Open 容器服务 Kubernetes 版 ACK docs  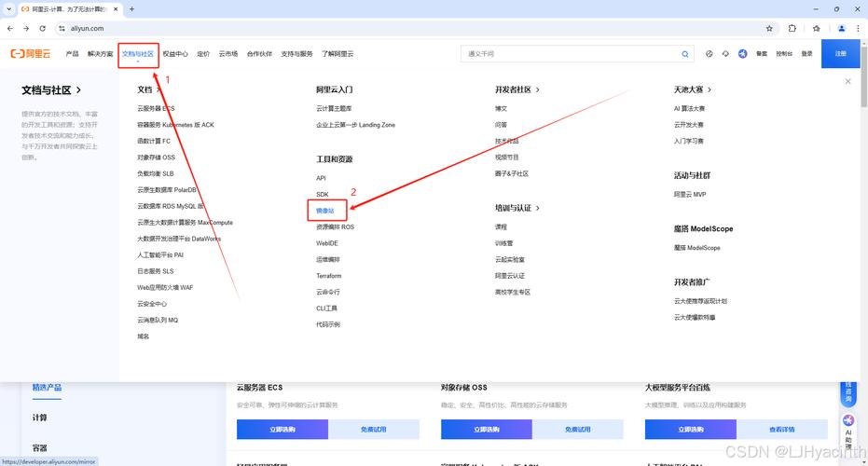pyautogui.click(x=175, y=125)
